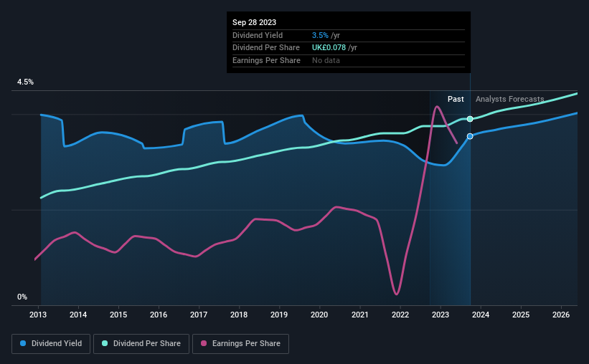Select the blue data point marker on the Dividend Yield line
The image size is (589, 364).
[470, 136]
